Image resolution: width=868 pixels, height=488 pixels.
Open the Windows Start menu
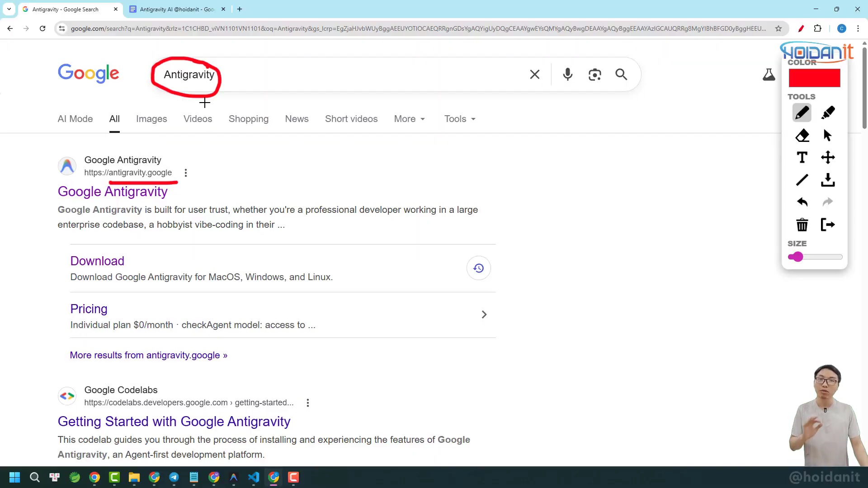14,477
